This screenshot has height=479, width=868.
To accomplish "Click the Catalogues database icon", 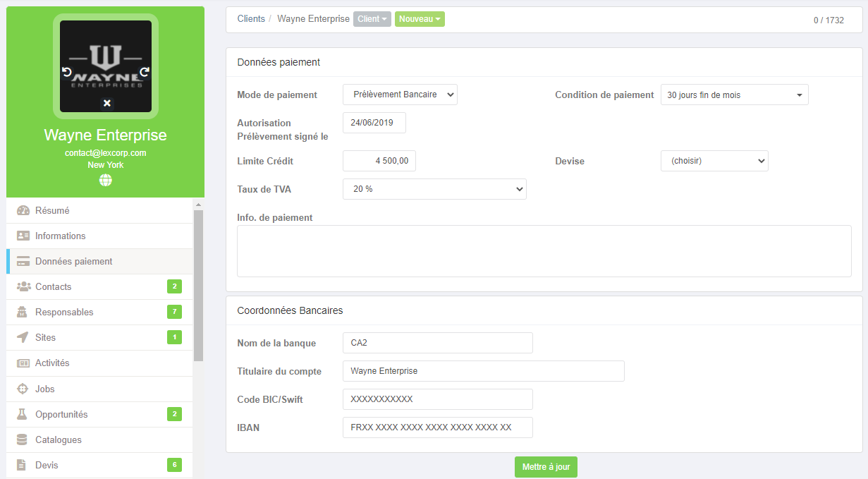I will 23,439.
